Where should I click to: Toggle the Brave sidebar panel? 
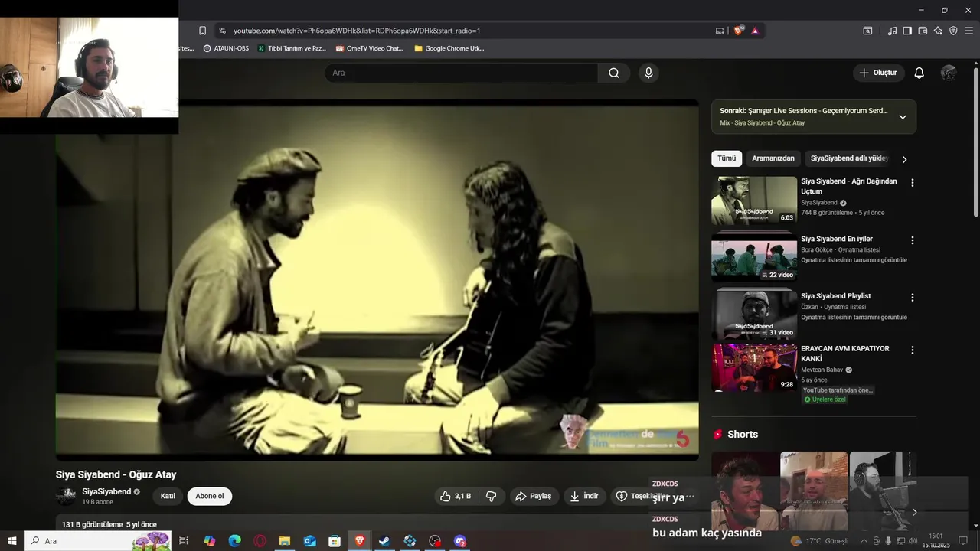coord(907,31)
